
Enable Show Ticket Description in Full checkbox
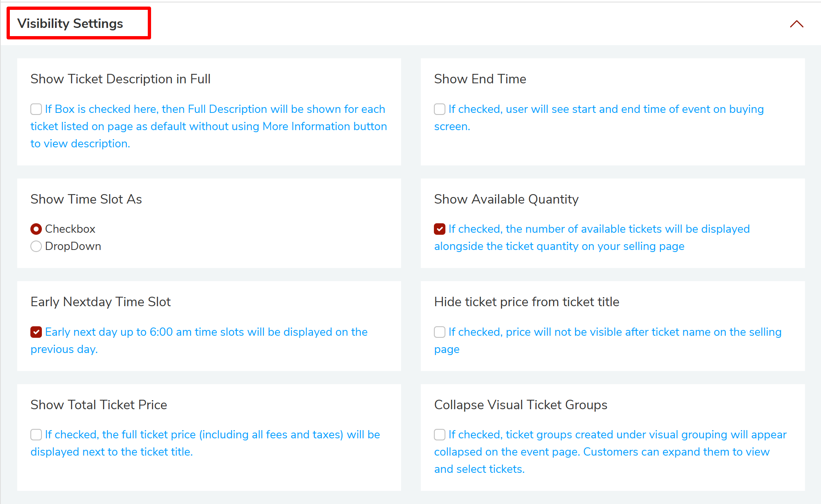click(36, 109)
